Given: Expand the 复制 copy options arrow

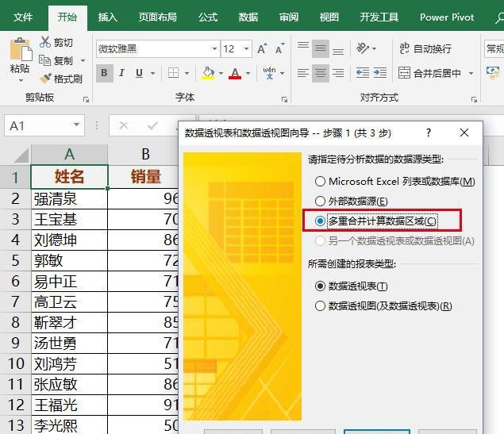Looking at the screenshot, I should click(83, 60).
